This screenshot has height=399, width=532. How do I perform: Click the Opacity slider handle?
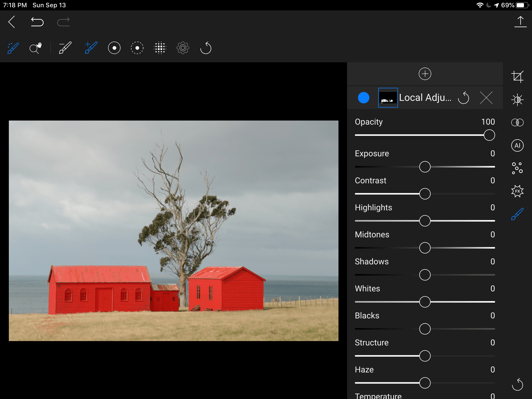pyautogui.click(x=489, y=135)
